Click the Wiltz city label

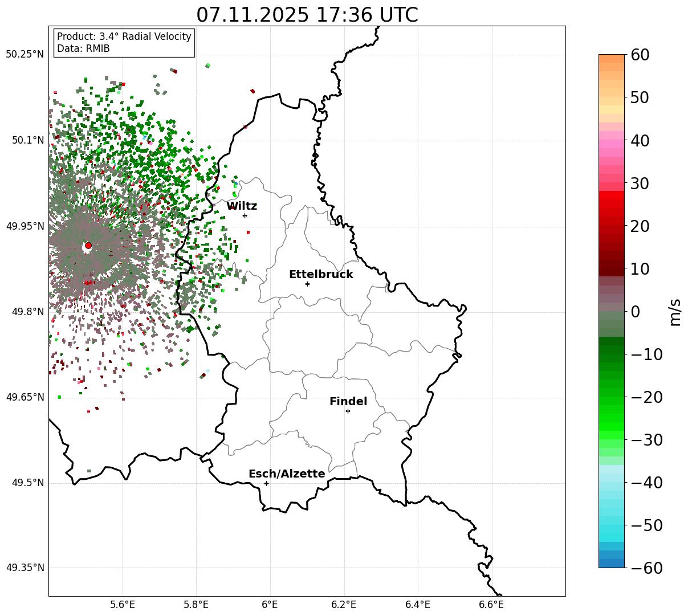(242, 206)
